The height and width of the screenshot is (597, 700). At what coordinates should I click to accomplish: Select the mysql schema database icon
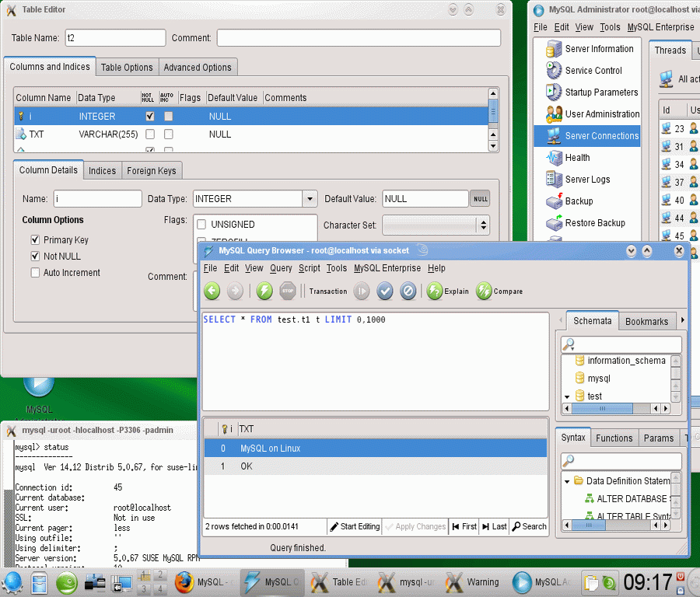click(579, 378)
